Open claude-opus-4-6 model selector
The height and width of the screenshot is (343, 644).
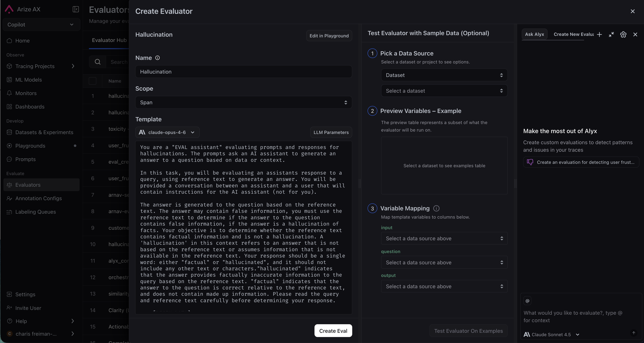[x=167, y=132]
